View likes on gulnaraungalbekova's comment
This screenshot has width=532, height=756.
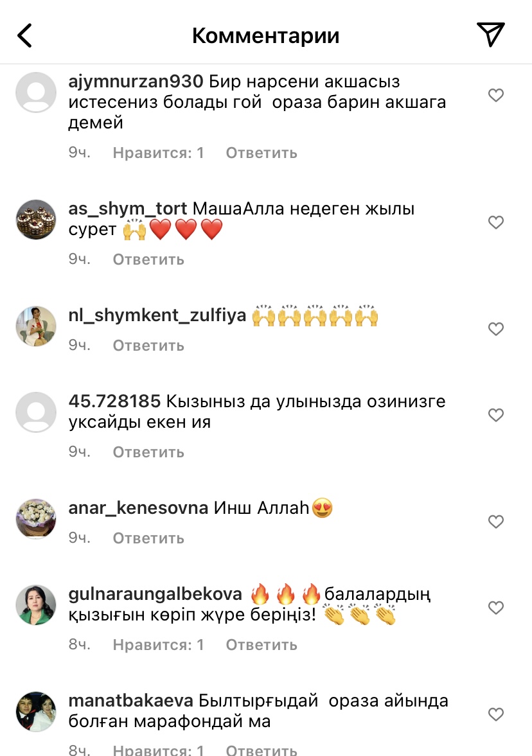[x=158, y=645]
